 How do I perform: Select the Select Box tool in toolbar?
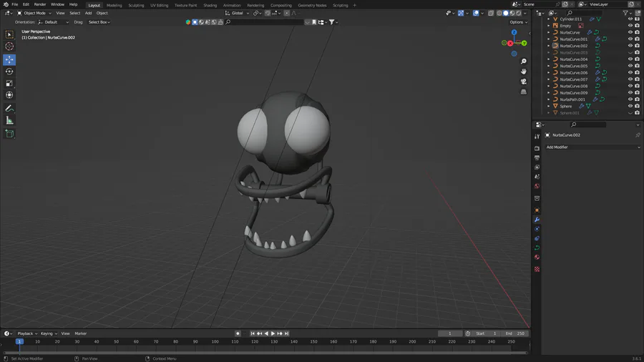coord(9,34)
